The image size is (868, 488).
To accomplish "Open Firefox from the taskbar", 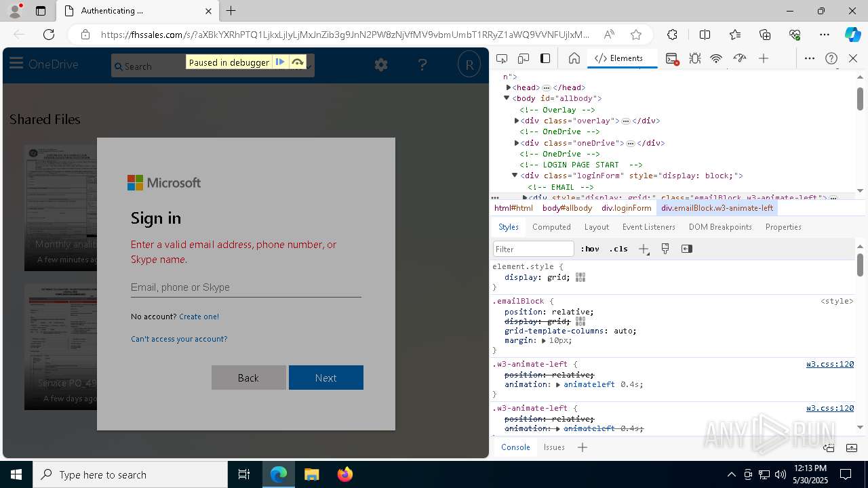I will pos(345,474).
